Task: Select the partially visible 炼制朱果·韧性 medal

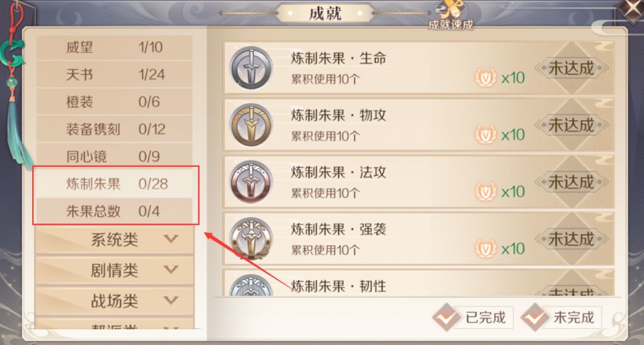Action: (x=251, y=286)
